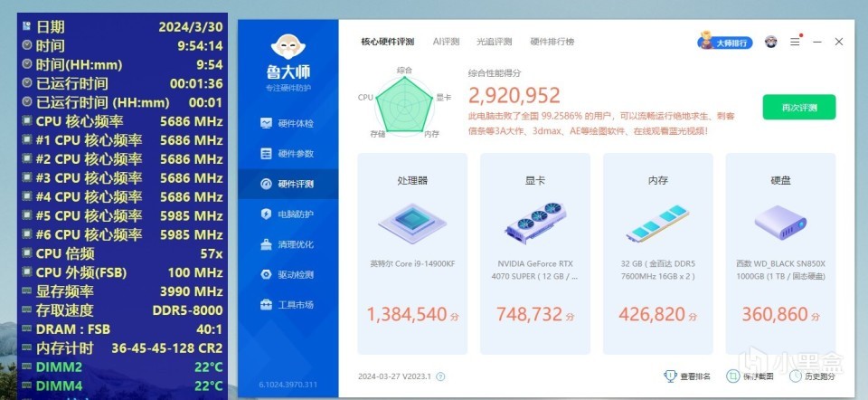Screen dimensions: 868x400
Task: Click the 大师排行 badge button
Action: (x=725, y=43)
